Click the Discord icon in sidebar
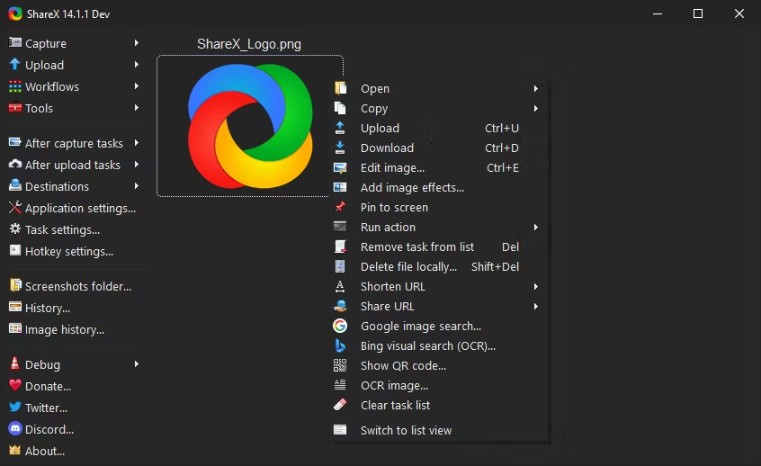Screen dimensions: 761x466 15,429
